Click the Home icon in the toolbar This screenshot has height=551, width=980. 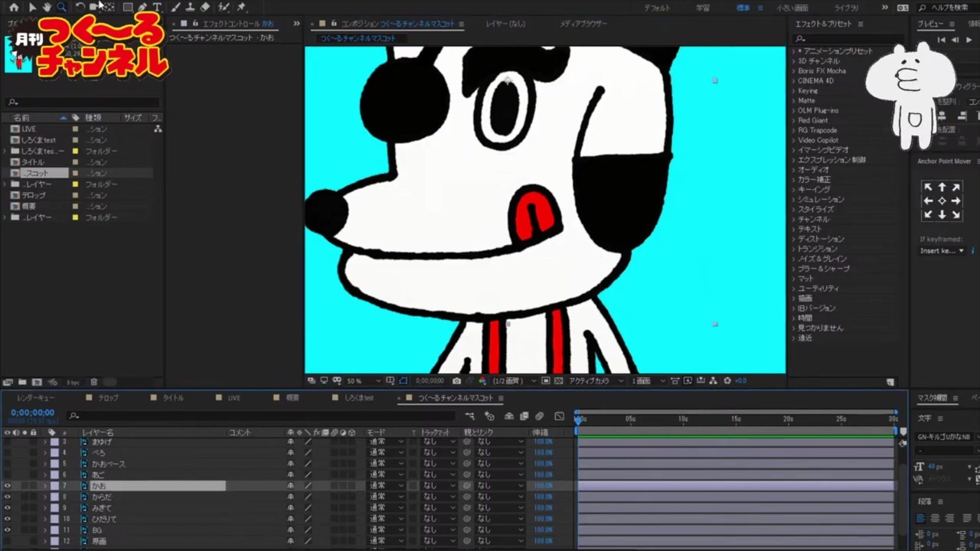point(14,7)
